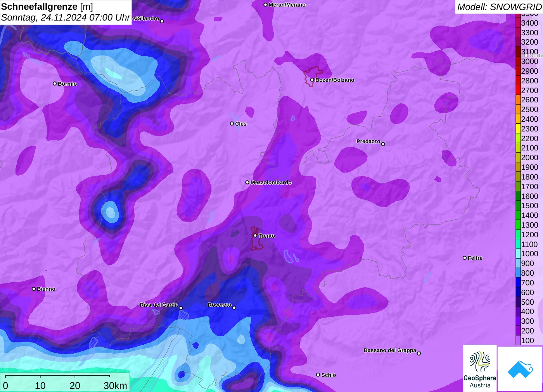Click the Trento label text

click(267, 236)
